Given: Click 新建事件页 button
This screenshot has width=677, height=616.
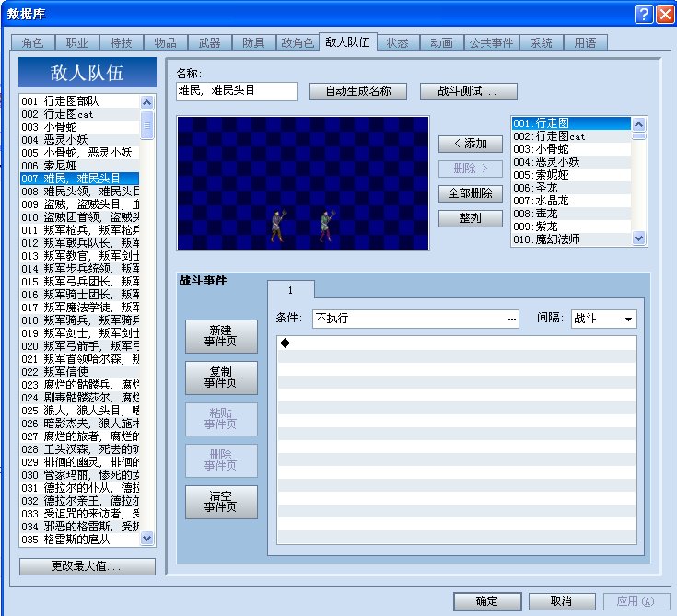Looking at the screenshot, I should (x=221, y=336).
